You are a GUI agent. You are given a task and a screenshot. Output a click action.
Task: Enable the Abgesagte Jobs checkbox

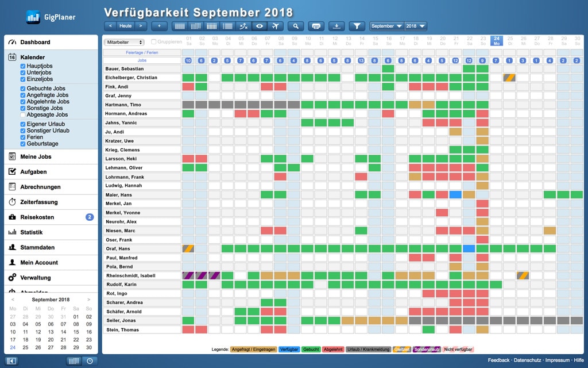22,114
